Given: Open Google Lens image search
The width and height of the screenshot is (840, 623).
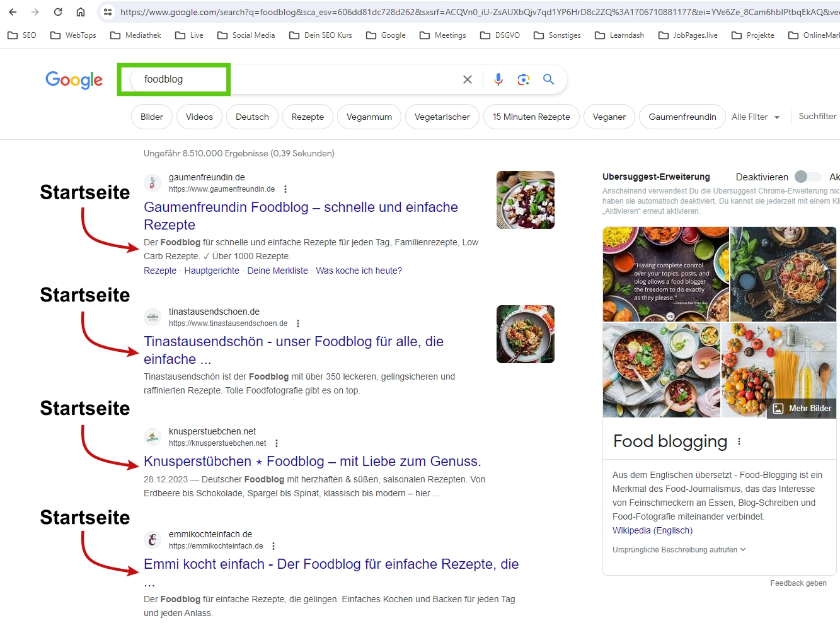Looking at the screenshot, I should tap(524, 79).
